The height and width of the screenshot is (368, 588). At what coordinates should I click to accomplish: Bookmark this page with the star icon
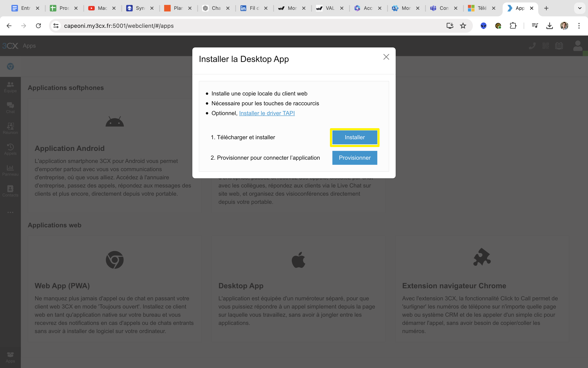pos(463,26)
